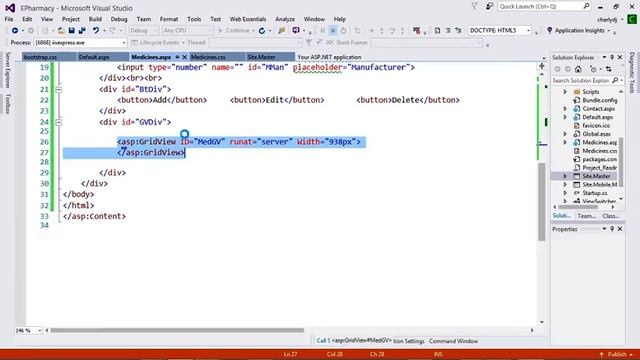Click the Pause debugging icon
This screenshot has width=640, height=360.
[322, 31]
